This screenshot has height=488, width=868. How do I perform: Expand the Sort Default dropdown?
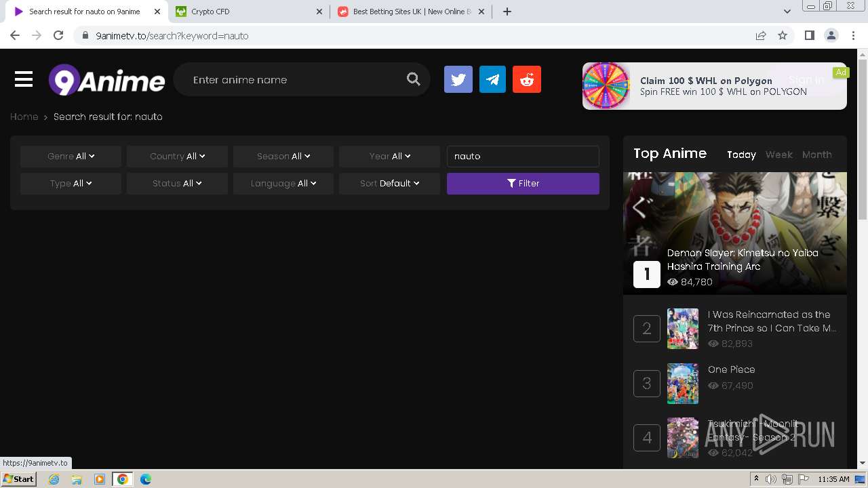[x=390, y=184]
